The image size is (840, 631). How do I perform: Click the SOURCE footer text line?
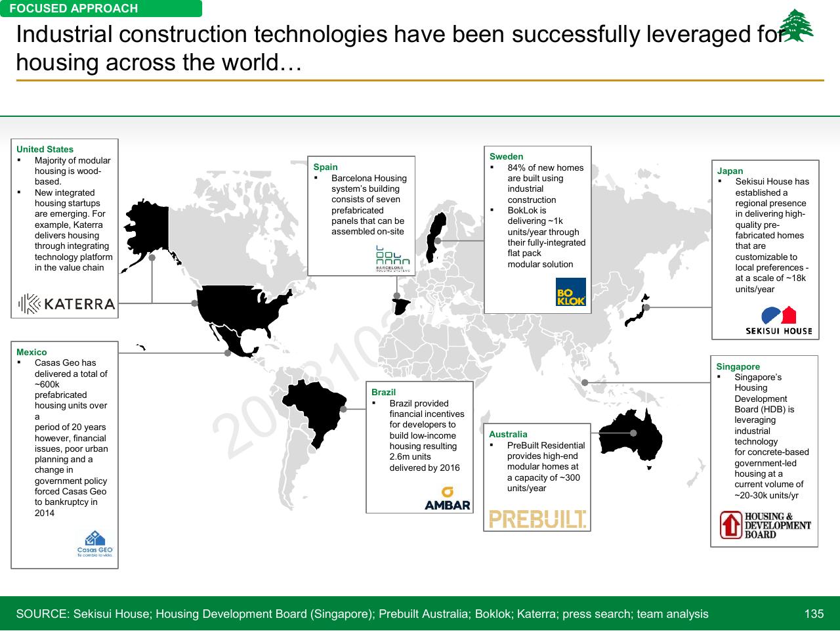tap(362, 614)
